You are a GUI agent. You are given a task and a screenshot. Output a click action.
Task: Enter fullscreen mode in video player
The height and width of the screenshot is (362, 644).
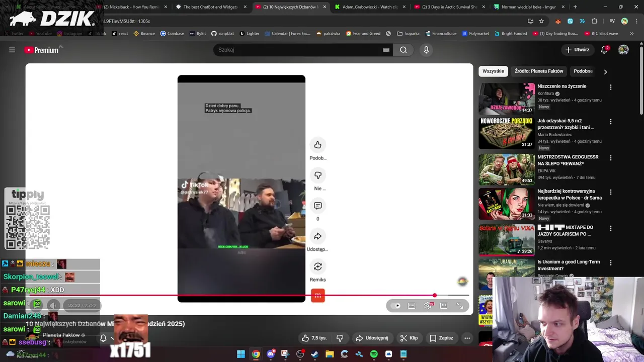[460, 306]
